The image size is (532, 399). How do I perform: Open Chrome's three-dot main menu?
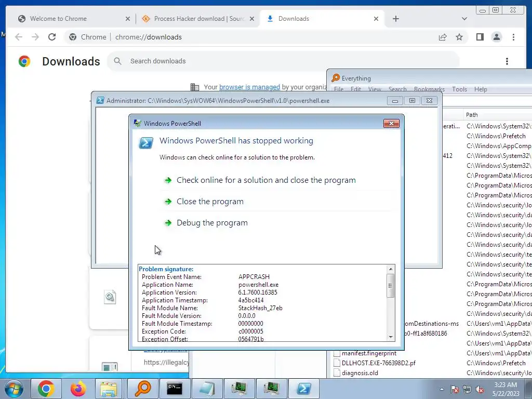coord(513,37)
